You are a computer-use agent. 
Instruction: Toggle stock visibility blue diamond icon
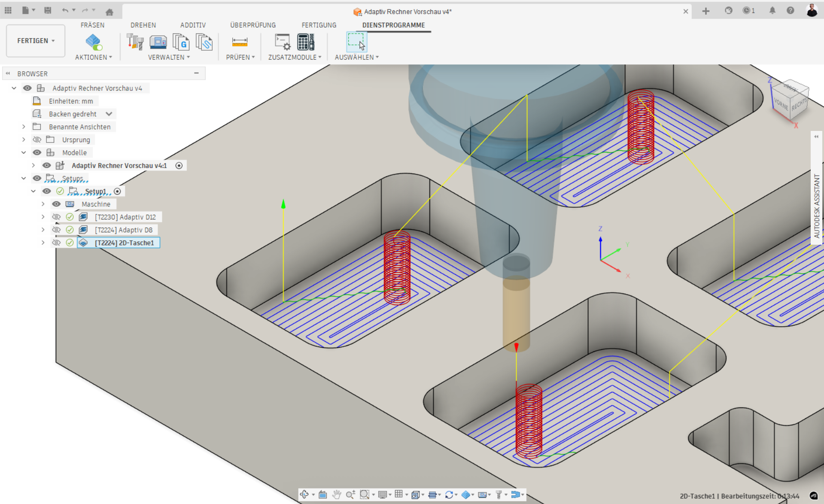click(465, 495)
